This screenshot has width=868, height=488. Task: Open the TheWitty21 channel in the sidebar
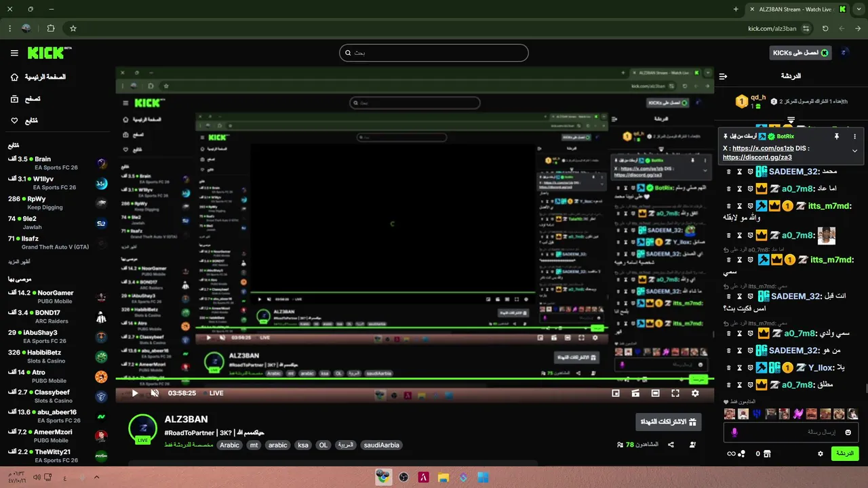tap(58, 455)
